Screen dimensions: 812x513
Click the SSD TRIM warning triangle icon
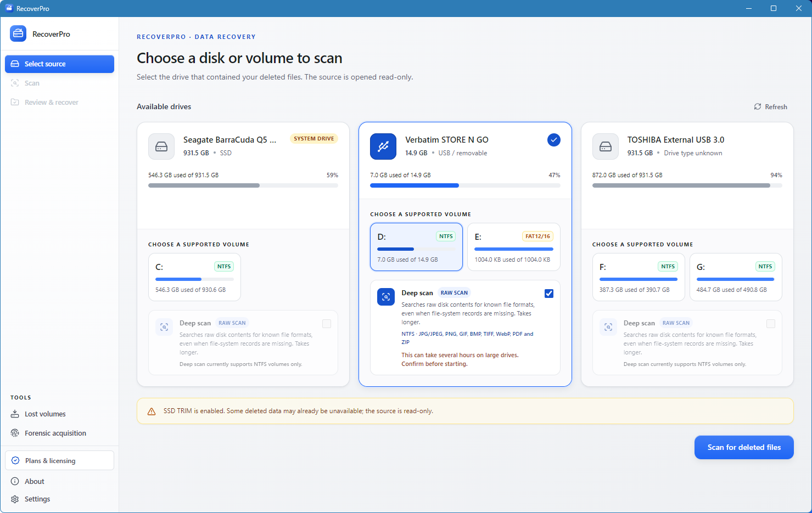click(152, 411)
